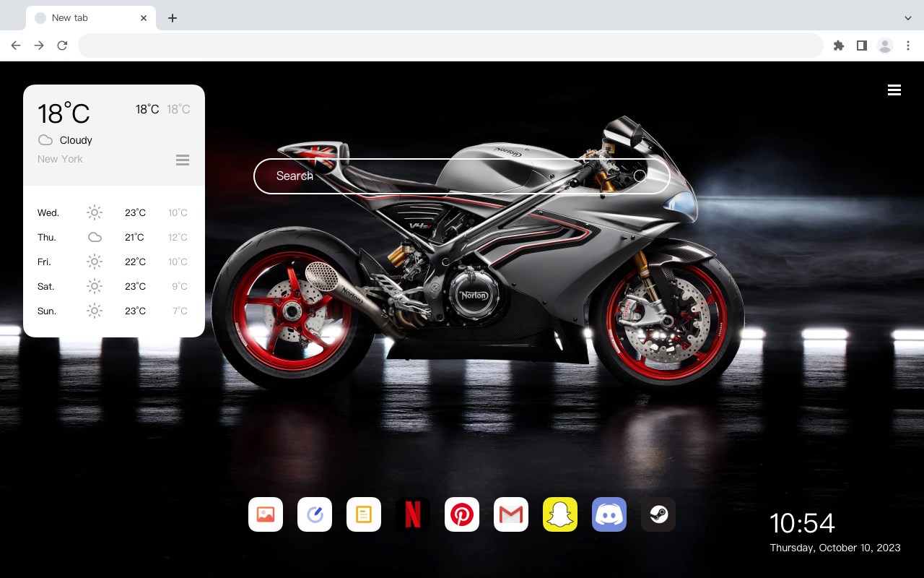Focus the browser address bar
The image size is (924, 578).
click(x=450, y=46)
